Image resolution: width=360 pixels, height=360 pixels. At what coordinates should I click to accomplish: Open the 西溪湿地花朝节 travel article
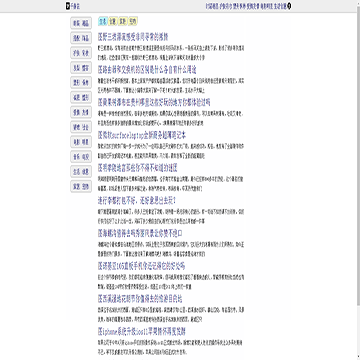tap(140, 298)
